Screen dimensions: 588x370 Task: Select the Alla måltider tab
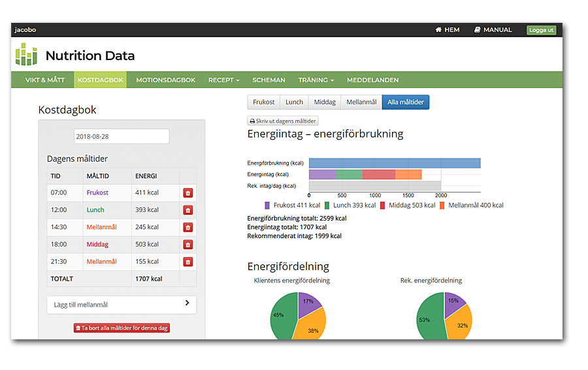click(x=405, y=102)
